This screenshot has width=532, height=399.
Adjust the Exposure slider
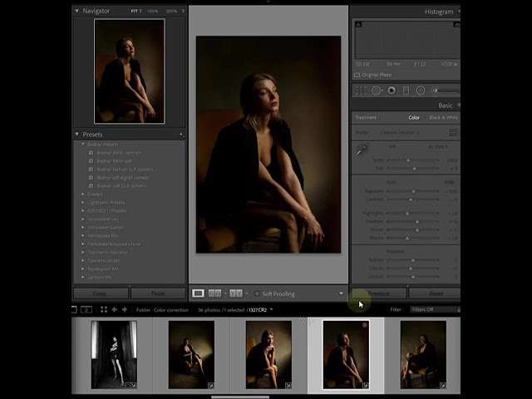[413, 191]
